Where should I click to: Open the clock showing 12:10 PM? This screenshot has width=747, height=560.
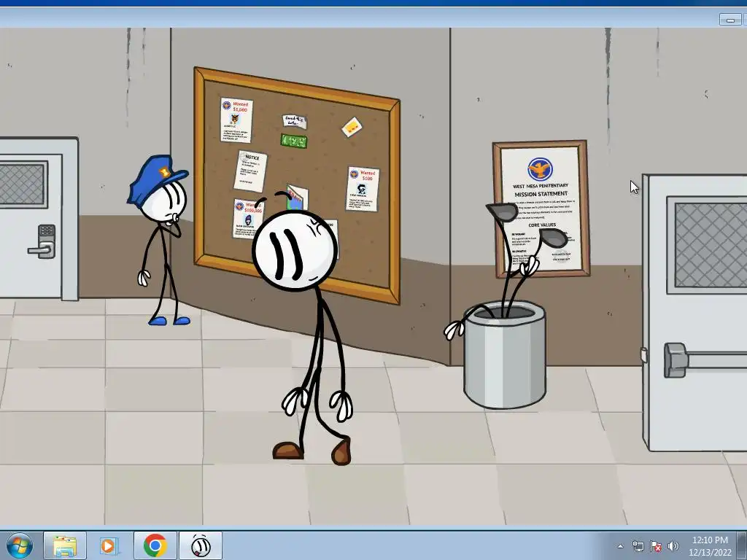point(710,546)
